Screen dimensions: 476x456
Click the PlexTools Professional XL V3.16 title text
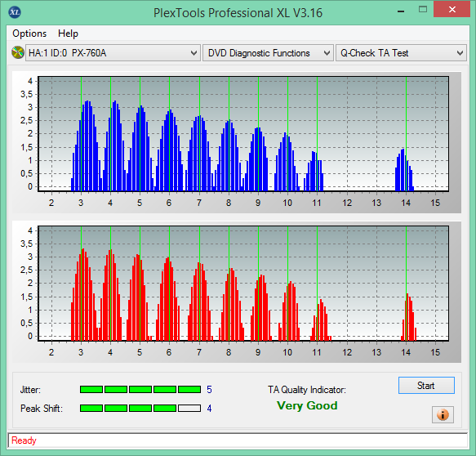(238, 13)
